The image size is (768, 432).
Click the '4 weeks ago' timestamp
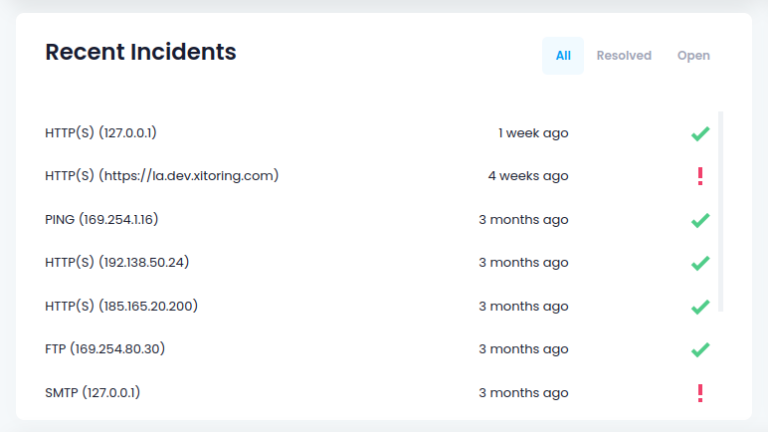point(528,176)
